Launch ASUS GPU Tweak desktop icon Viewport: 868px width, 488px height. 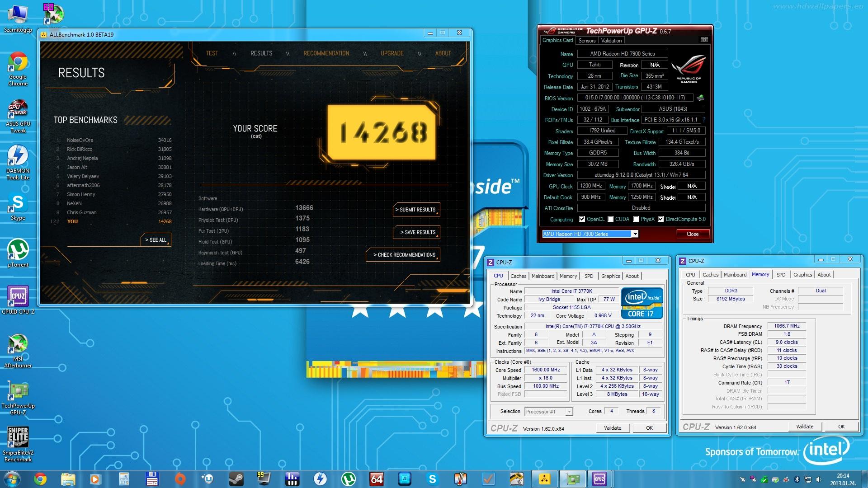point(18,116)
